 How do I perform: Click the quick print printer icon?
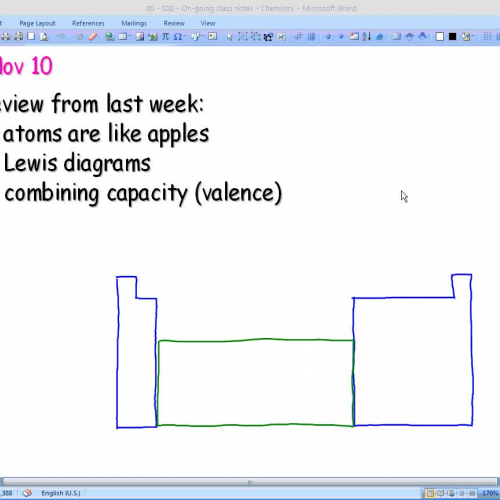click(5, 37)
